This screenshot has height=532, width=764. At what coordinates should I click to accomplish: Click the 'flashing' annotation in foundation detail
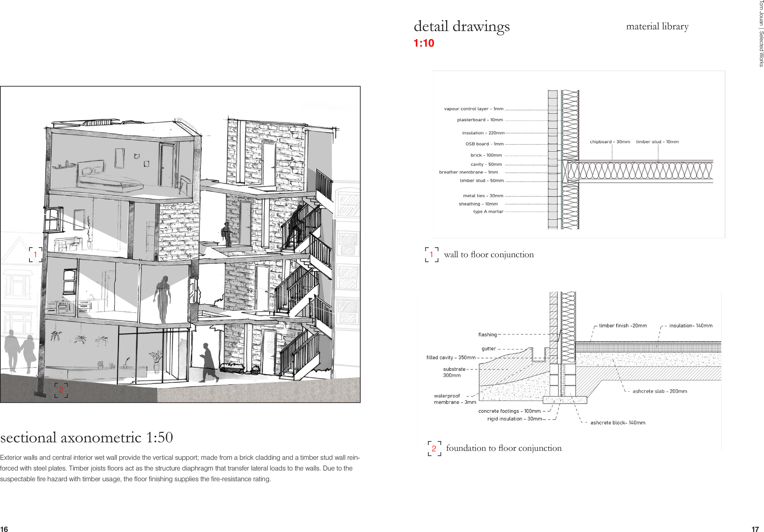487,335
